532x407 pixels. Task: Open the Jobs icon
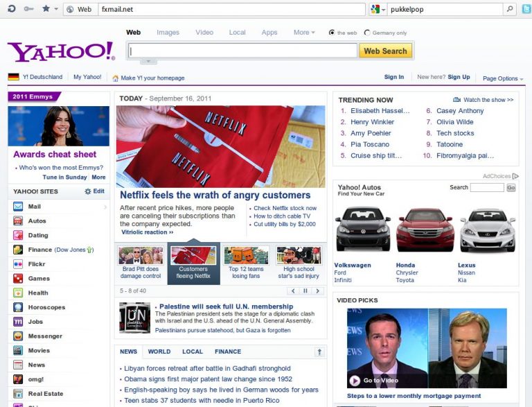(18, 322)
